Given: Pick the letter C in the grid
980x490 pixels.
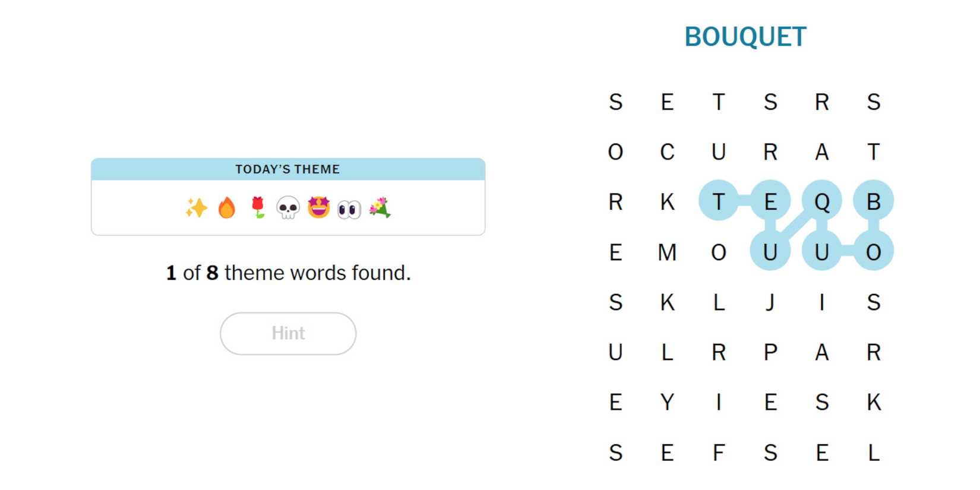Looking at the screenshot, I should tap(667, 152).
